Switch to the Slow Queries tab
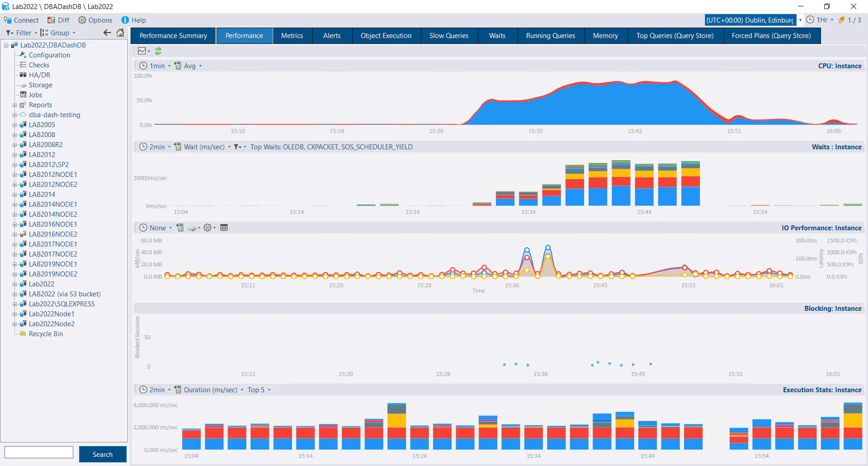 pos(448,36)
